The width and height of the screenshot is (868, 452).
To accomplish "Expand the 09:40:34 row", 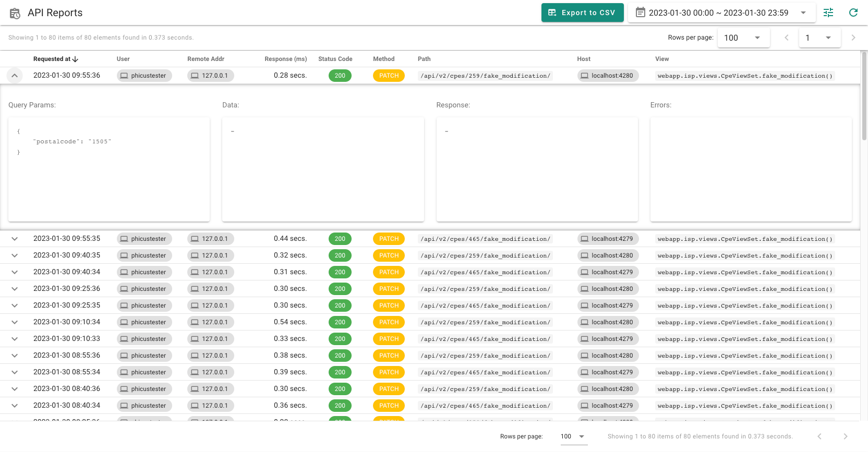I will tap(15, 272).
